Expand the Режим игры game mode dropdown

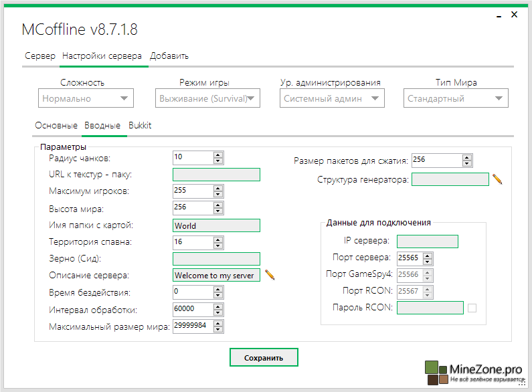point(207,98)
